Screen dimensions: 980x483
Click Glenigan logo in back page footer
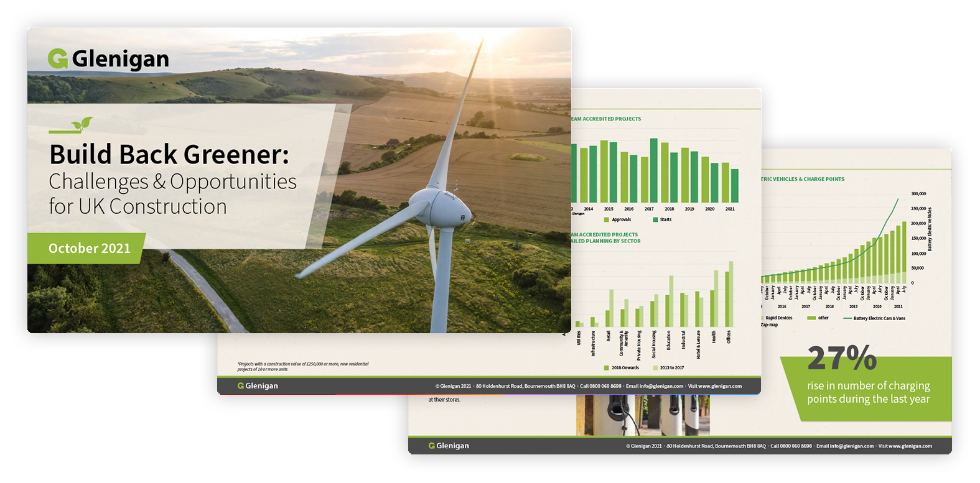tap(449, 446)
